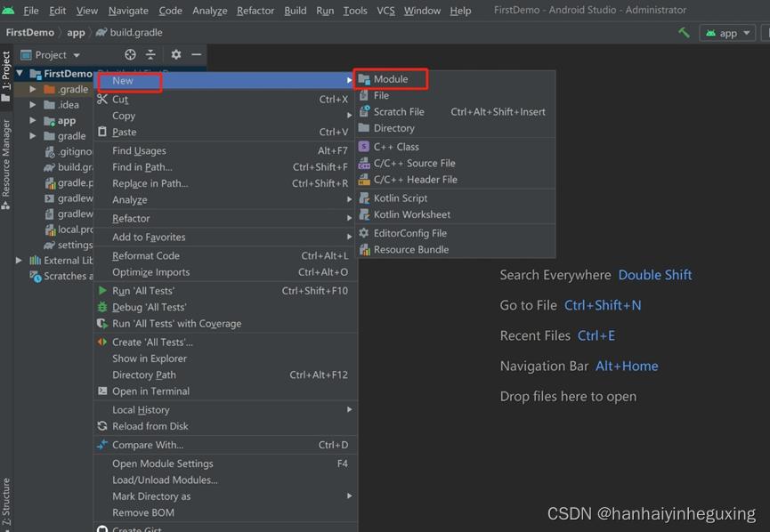This screenshot has width=770, height=532.
Task: Click the EditorConfig File gear icon
Action: point(364,232)
